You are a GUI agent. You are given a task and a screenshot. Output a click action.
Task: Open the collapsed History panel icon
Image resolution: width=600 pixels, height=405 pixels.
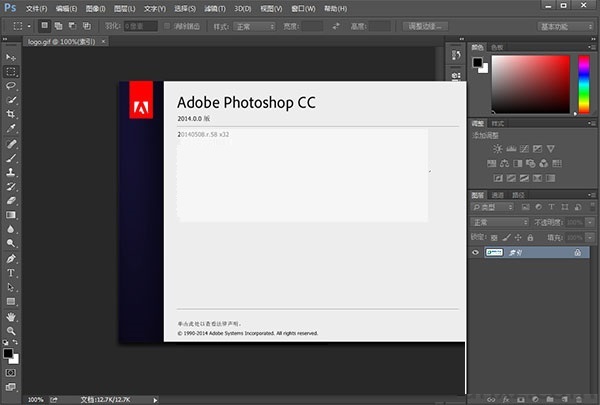pyautogui.click(x=456, y=56)
